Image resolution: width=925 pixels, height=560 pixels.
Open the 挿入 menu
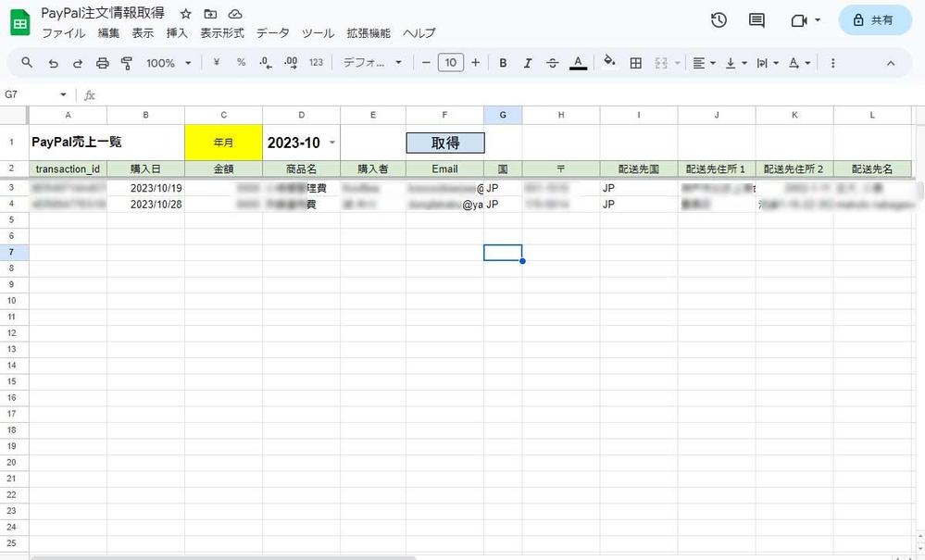pos(177,33)
